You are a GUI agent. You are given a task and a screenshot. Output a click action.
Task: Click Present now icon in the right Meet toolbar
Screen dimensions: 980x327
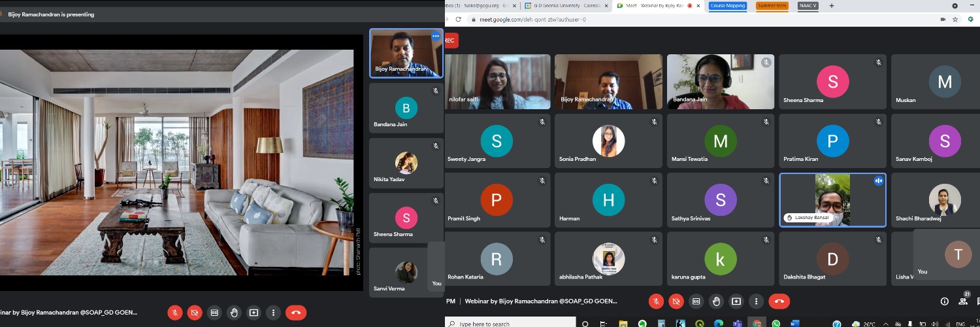(736, 301)
